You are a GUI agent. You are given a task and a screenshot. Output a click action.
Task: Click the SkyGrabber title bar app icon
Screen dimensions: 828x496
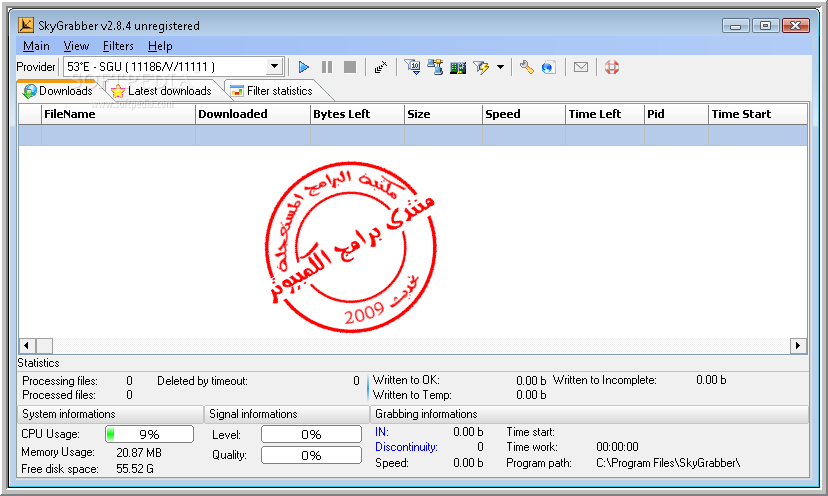26,25
